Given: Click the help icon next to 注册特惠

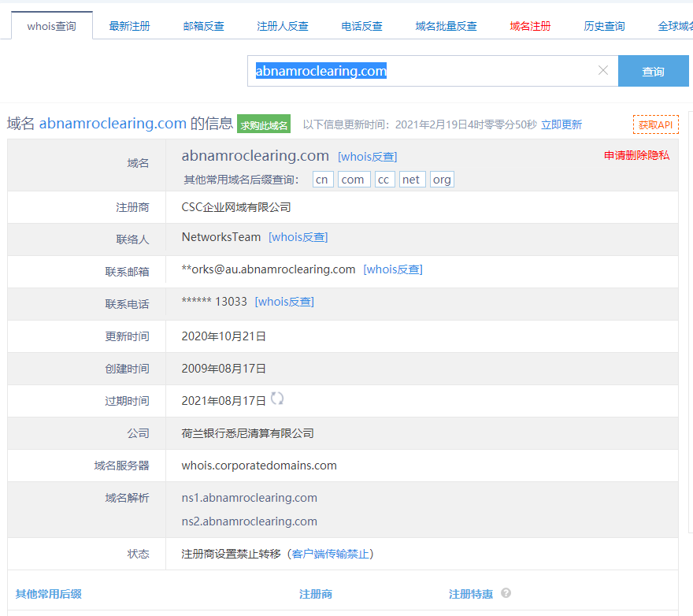Looking at the screenshot, I should click(506, 593).
